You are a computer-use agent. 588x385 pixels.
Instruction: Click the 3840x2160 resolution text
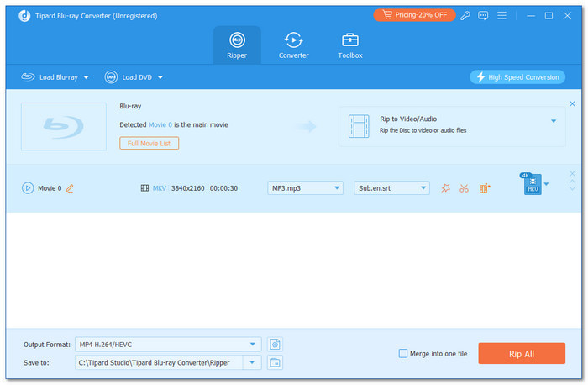[188, 188]
